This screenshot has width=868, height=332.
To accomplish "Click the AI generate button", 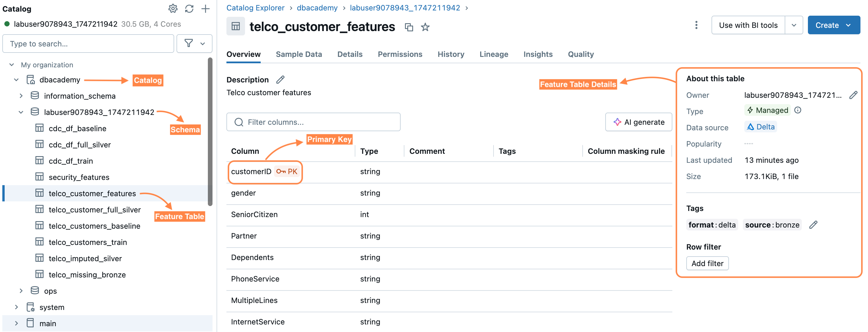I will point(639,122).
